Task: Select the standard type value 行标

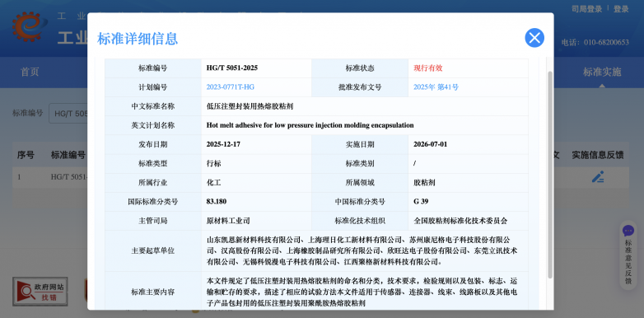Action: point(213,163)
